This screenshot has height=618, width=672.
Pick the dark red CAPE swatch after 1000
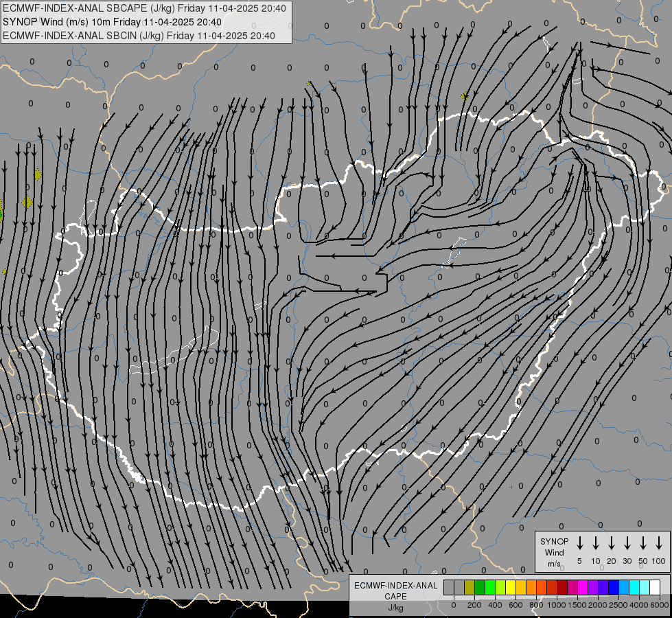(x=562, y=587)
